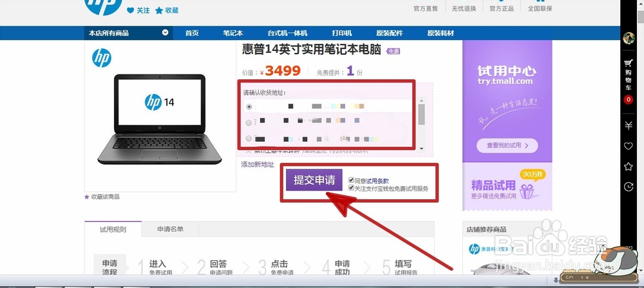Click the product title 惠普14英寸实用笔记本电脑
Screen dimensions: 644x288
pos(312,50)
